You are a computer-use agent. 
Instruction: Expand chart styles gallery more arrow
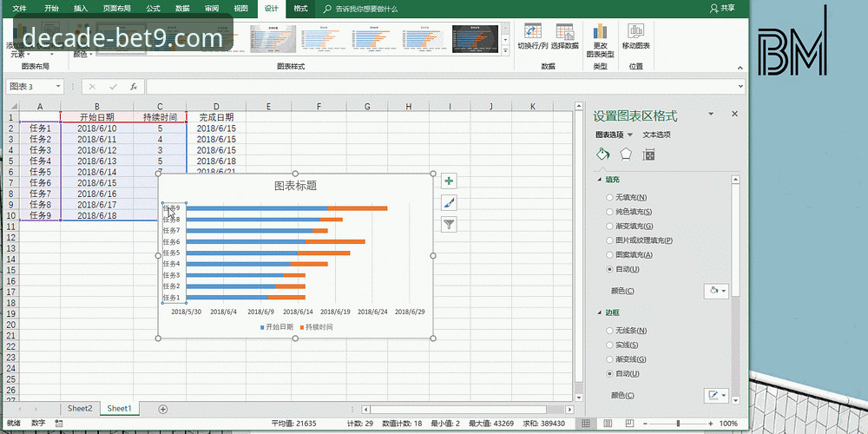click(x=504, y=49)
